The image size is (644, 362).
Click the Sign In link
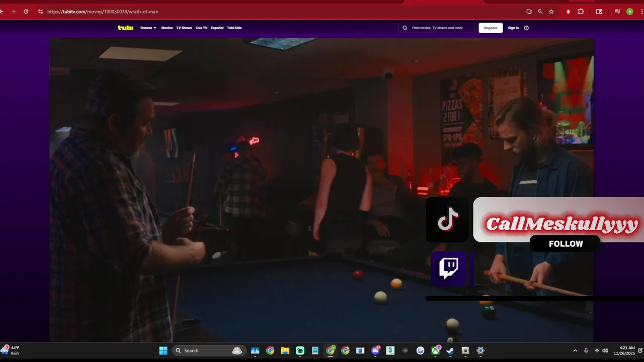pyautogui.click(x=513, y=28)
